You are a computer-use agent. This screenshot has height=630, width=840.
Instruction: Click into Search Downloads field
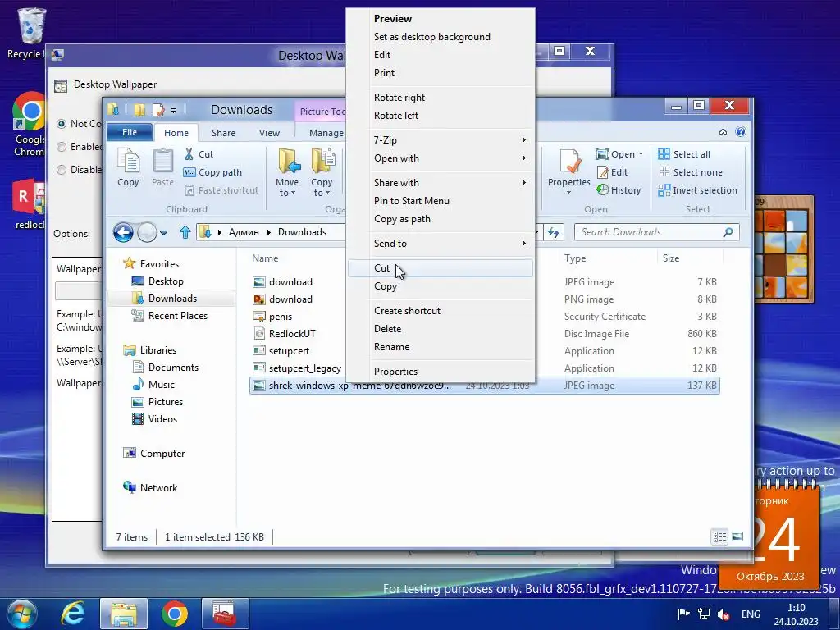[x=657, y=232]
